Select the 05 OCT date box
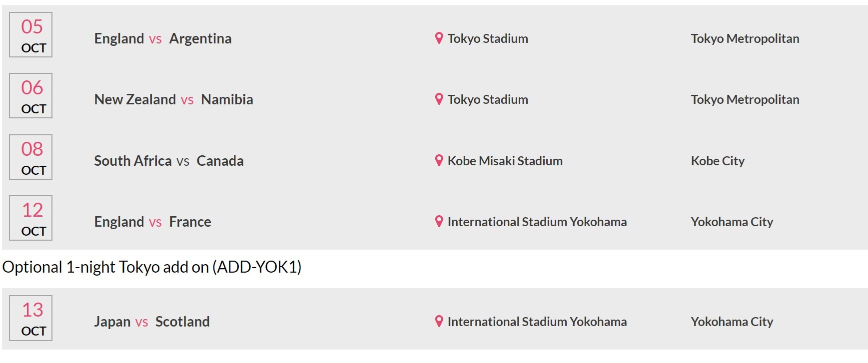This screenshot has width=868, height=363. click(31, 35)
